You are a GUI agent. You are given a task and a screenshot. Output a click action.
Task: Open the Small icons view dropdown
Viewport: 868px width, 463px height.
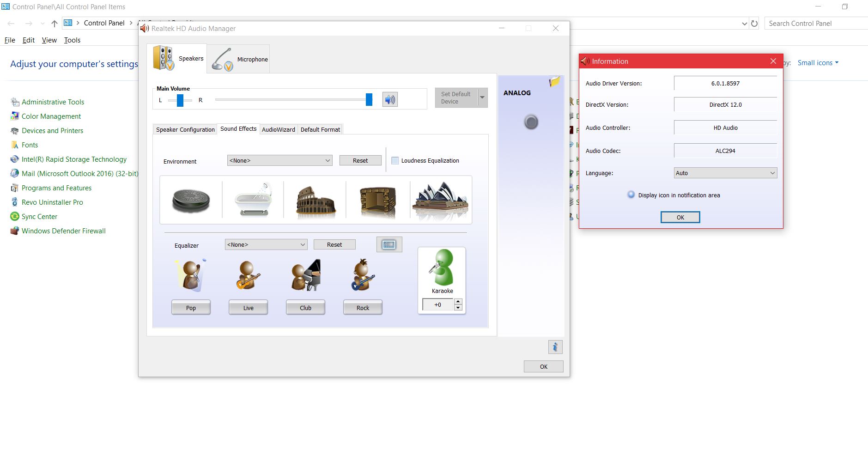818,63
